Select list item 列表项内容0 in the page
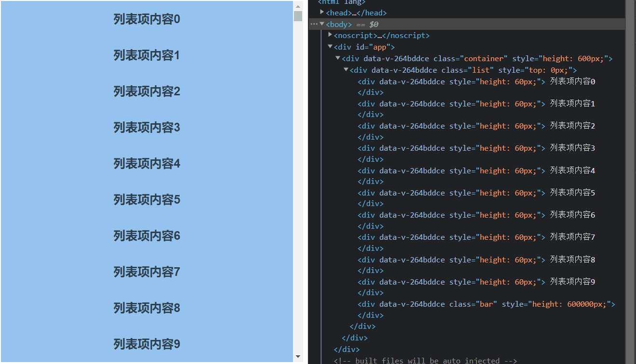 tap(146, 19)
